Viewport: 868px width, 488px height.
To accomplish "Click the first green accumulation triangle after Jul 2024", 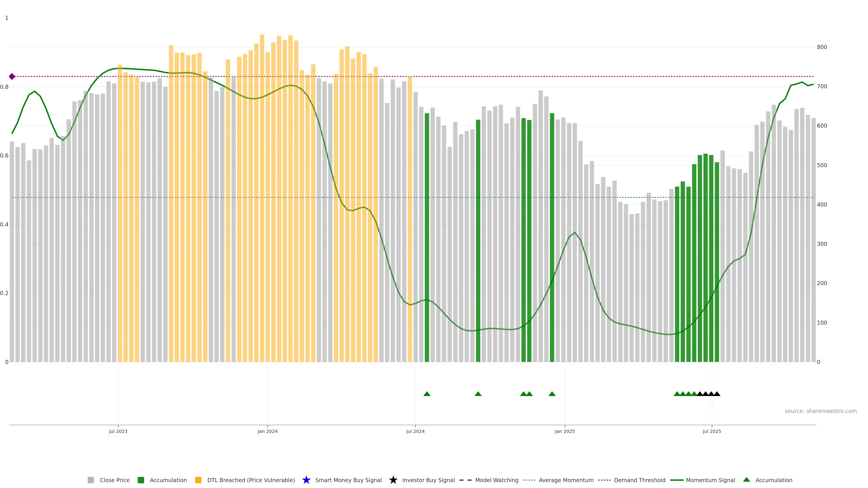I will tap(427, 394).
